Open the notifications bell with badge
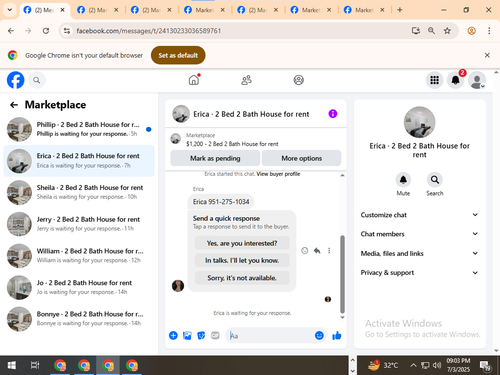This screenshot has width=500, height=375. click(x=455, y=80)
